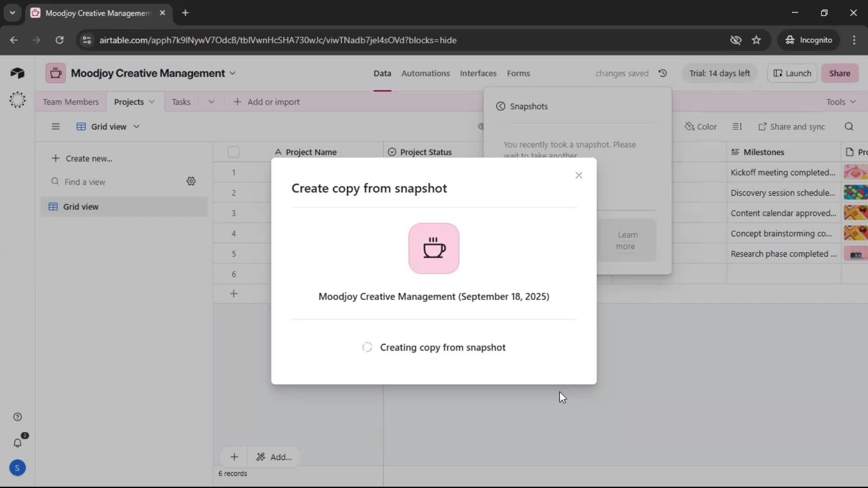Image resolution: width=868 pixels, height=488 pixels.
Task: Click Project Status column header
Action: pyautogui.click(x=425, y=152)
